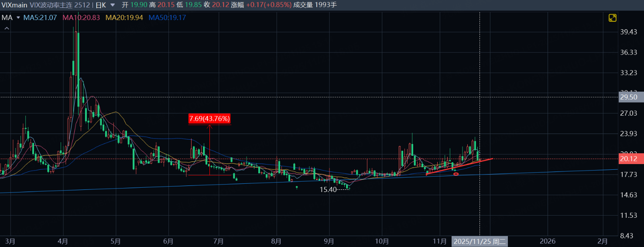Click the 39.43 price axis label
This screenshot has width=644, height=247.
(629, 32)
